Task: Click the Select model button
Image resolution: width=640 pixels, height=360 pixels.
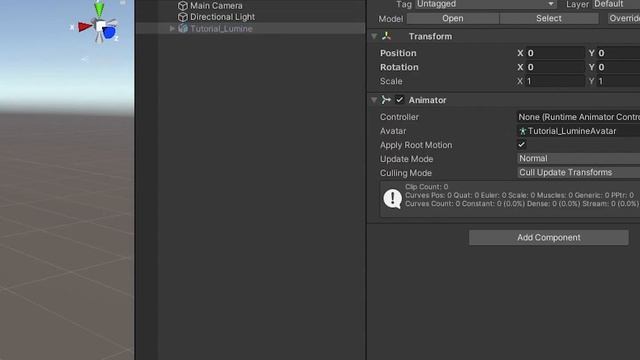Action: [549, 18]
